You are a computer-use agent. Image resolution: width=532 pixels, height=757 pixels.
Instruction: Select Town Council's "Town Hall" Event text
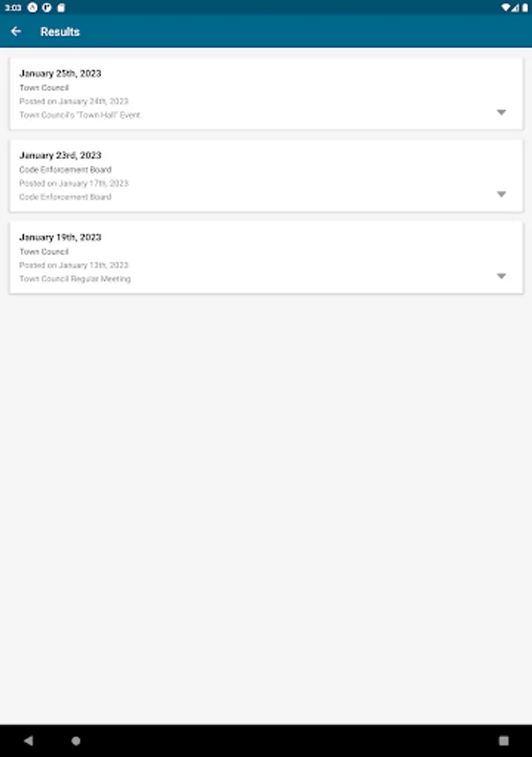[x=80, y=115]
